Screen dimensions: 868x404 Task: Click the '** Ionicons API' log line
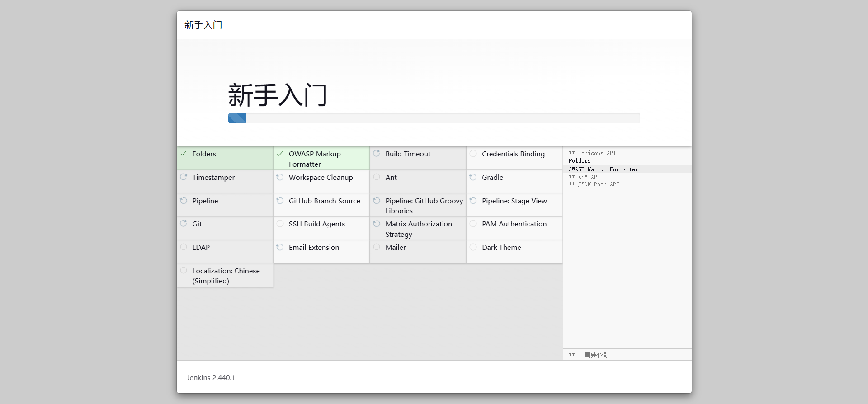pyautogui.click(x=592, y=153)
